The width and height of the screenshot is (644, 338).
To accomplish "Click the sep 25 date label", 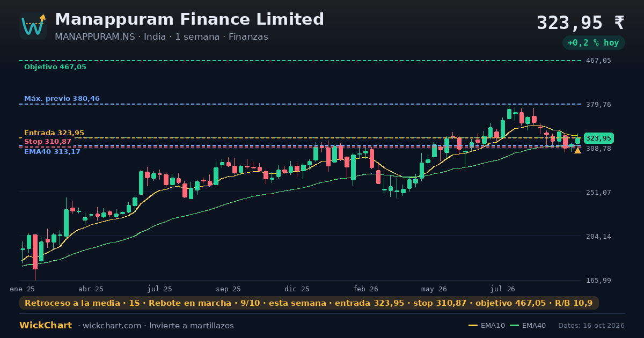I will (x=228, y=289).
